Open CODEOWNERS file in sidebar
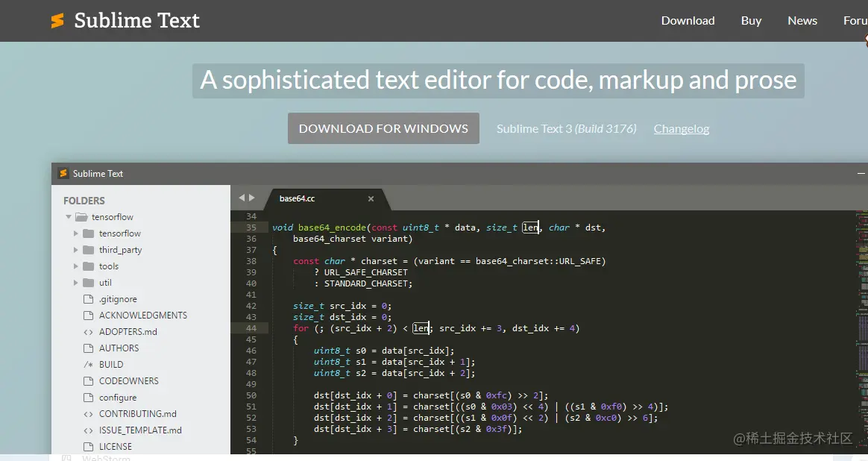 pos(128,381)
